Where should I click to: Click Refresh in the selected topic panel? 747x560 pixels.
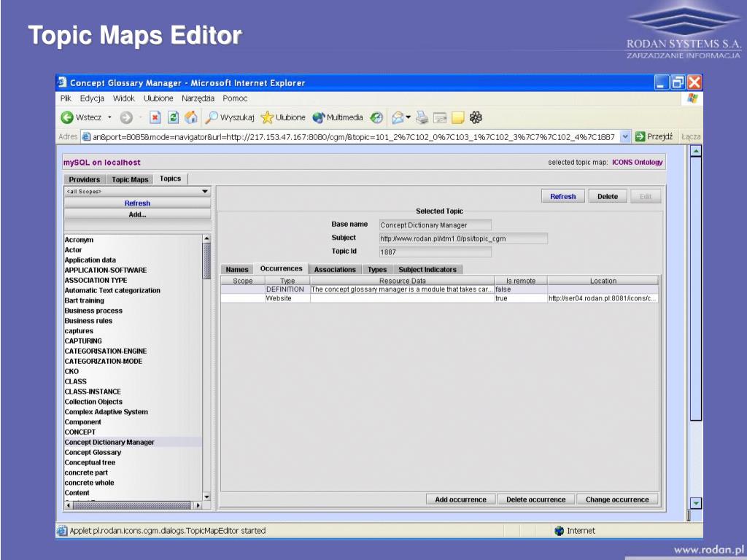(563, 196)
